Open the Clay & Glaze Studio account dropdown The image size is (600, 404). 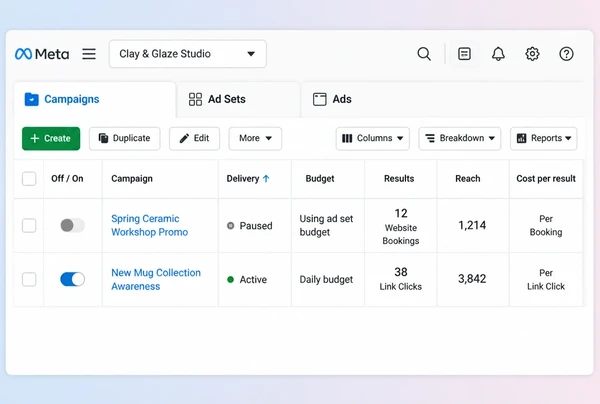click(x=188, y=54)
